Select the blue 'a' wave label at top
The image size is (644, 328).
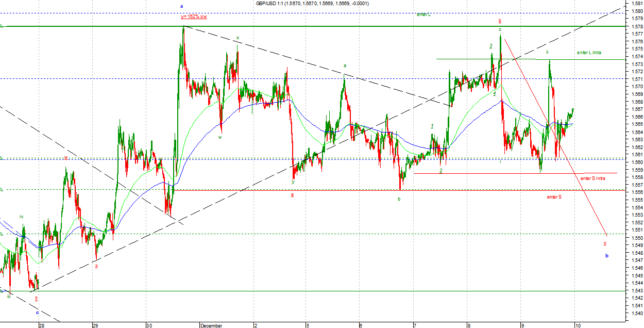[x=181, y=6]
